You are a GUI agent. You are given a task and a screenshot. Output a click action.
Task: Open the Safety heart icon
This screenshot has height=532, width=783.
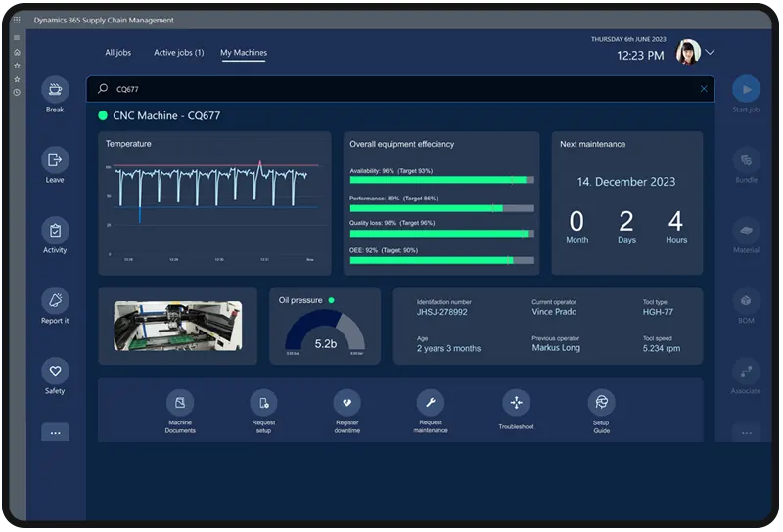[x=55, y=371]
